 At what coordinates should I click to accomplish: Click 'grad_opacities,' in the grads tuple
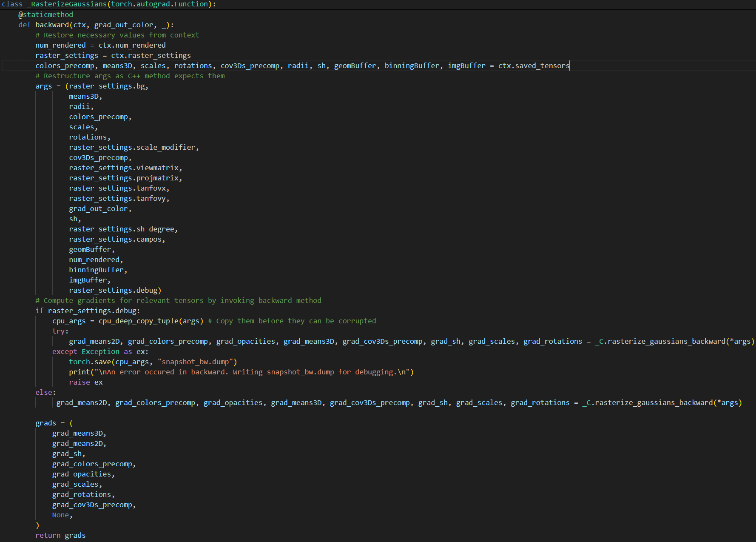[83, 474]
